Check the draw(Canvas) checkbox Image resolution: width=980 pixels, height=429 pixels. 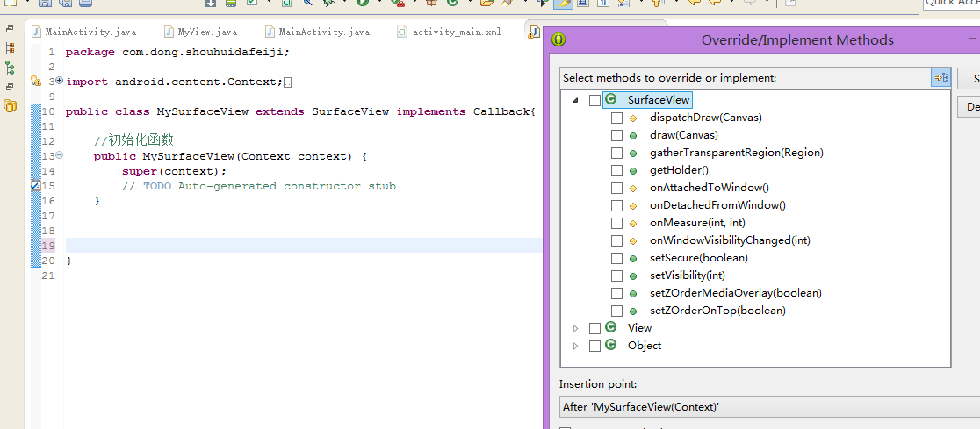point(616,135)
